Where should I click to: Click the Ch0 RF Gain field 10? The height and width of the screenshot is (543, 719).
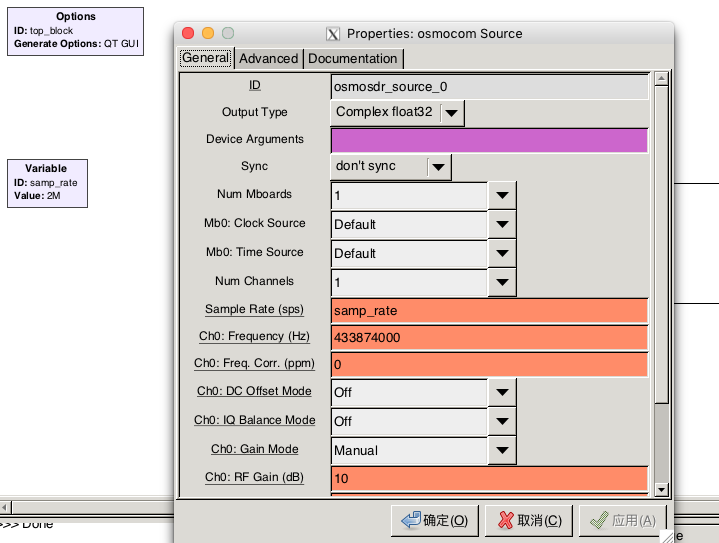pyautogui.click(x=489, y=479)
